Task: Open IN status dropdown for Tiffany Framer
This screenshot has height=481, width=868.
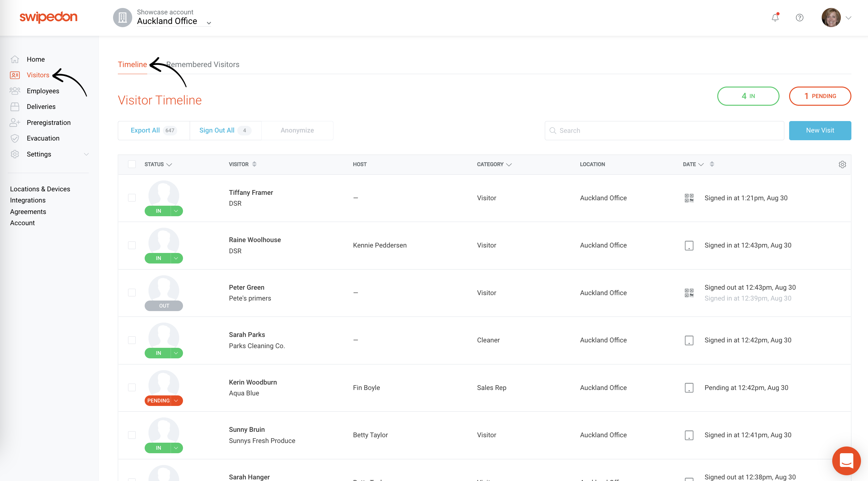Action: (176, 211)
